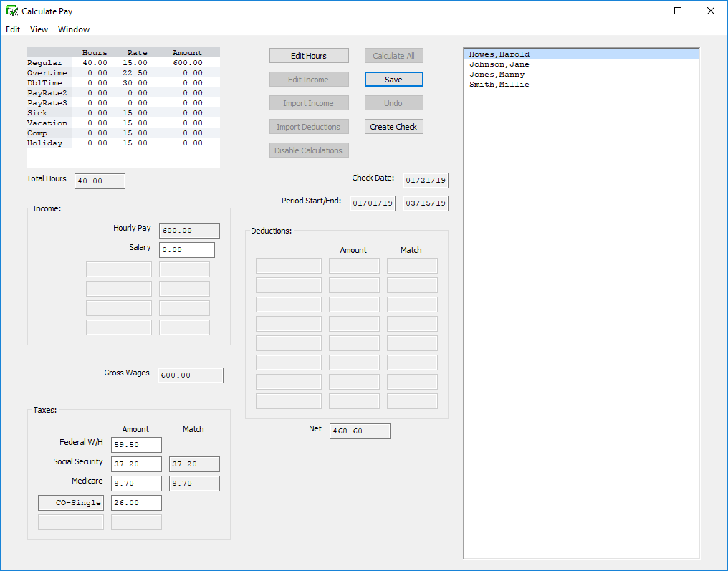The image size is (728, 571).
Task: Open the View menu
Action: tap(39, 29)
